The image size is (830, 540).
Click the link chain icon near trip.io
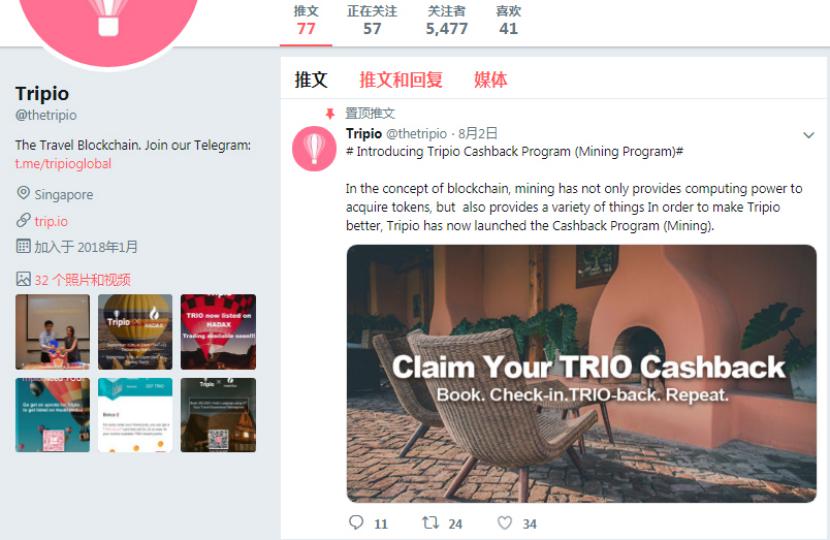(23, 220)
